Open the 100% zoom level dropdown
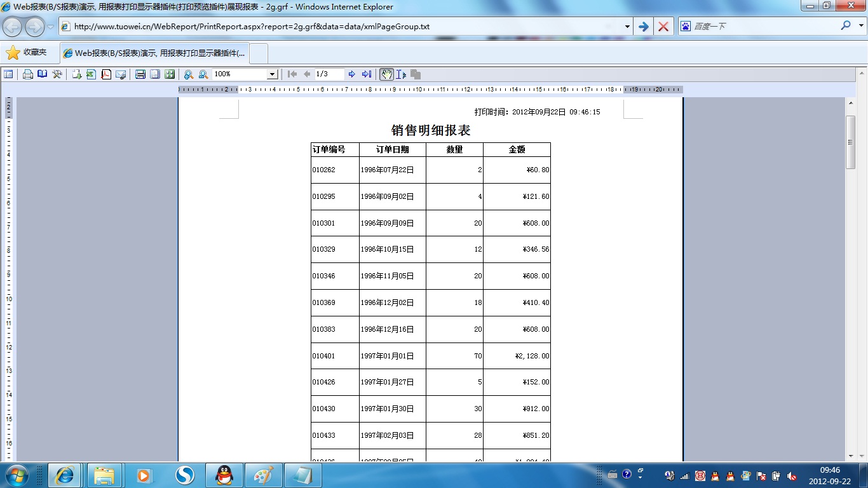The height and width of the screenshot is (488, 868). point(272,74)
